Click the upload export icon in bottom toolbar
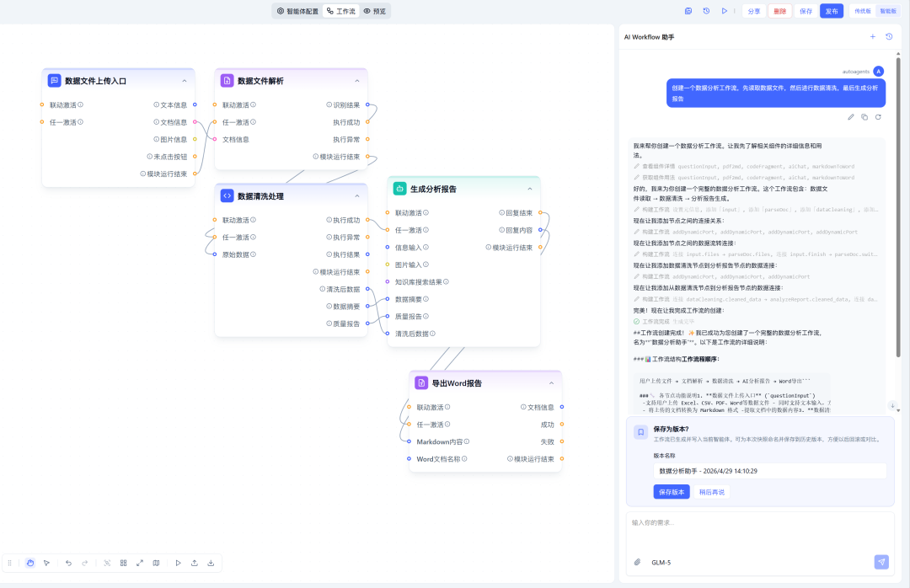Screen dimensions: 910x588 tap(195, 563)
